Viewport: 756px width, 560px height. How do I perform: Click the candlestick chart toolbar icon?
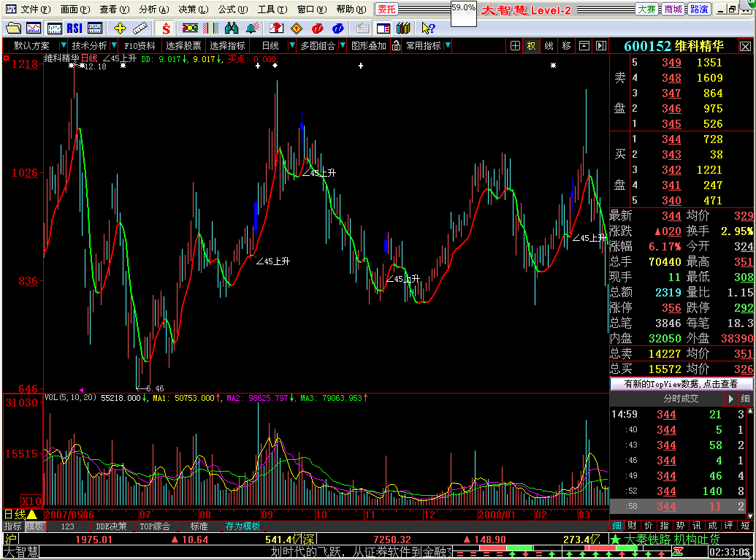tap(54, 28)
